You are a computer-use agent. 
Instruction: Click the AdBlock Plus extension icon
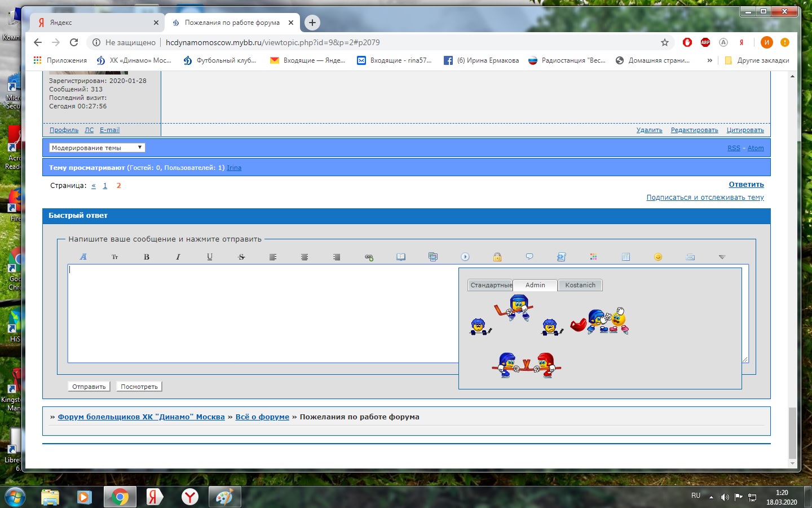coord(705,42)
